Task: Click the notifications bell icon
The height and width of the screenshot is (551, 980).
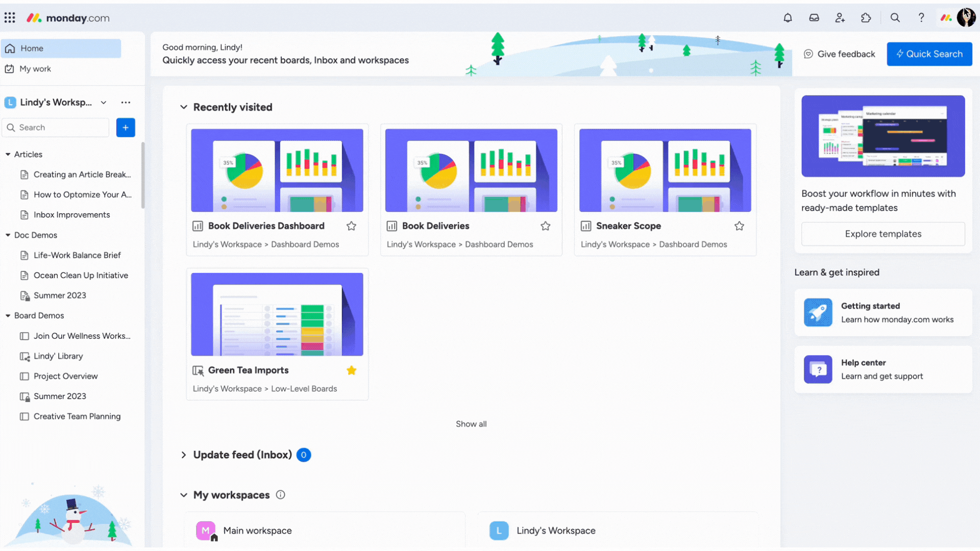Action: [788, 17]
